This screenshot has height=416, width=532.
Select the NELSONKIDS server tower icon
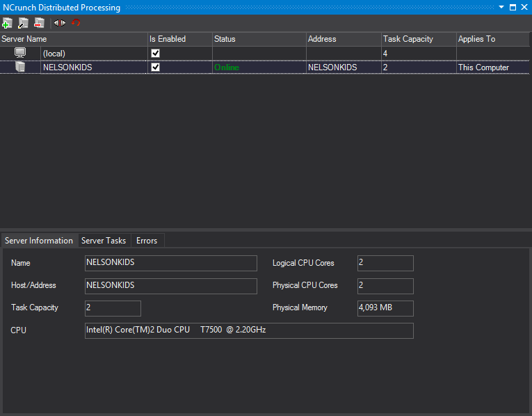pyautogui.click(x=20, y=67)
